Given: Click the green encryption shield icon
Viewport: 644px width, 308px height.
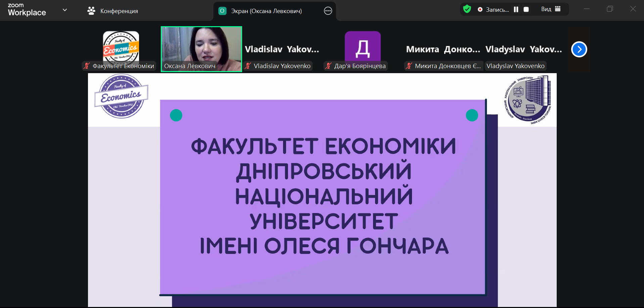Looking at the screenshot, I should point(467,9).
